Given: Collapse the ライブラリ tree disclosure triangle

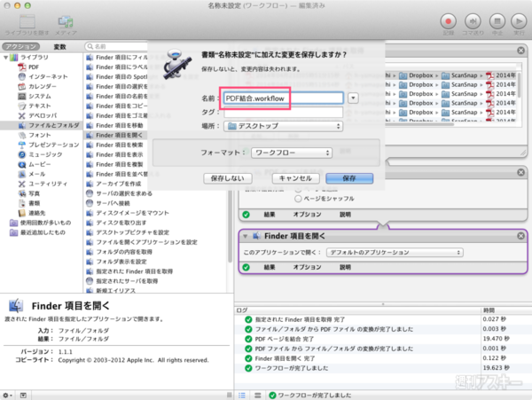Looking at the screenshot, I should click(6, 58).
